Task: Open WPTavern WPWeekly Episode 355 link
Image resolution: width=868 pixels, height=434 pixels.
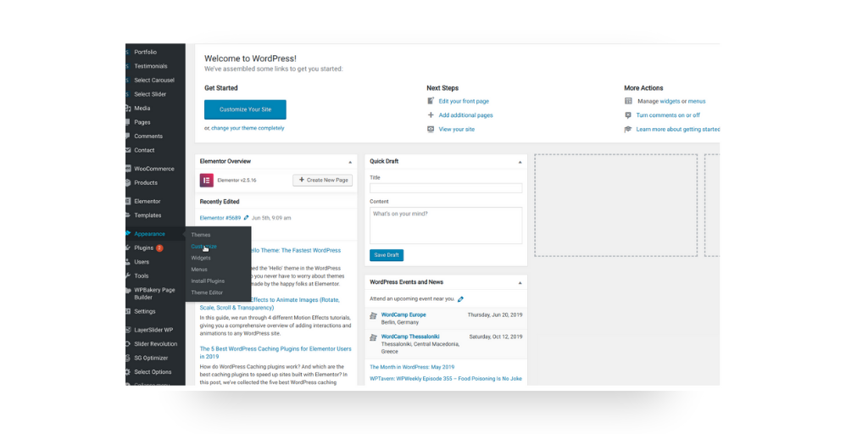Action: click(446, 379)
